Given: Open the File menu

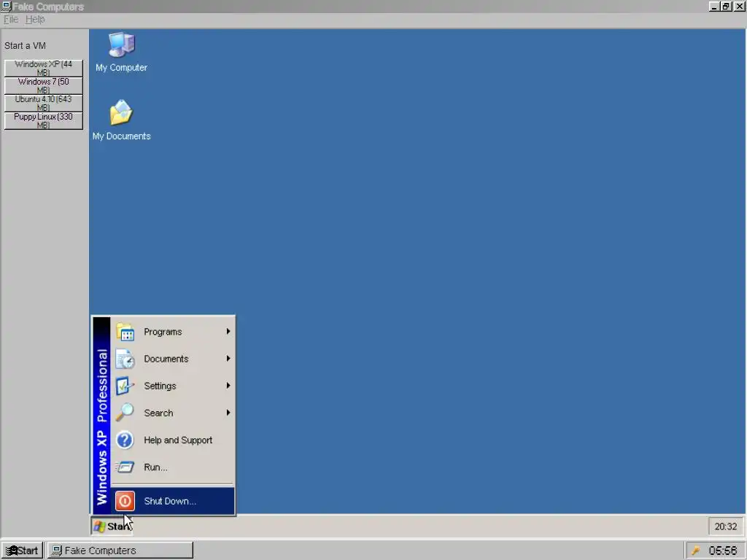Looking at the screenshot, I should pos(11,19).
